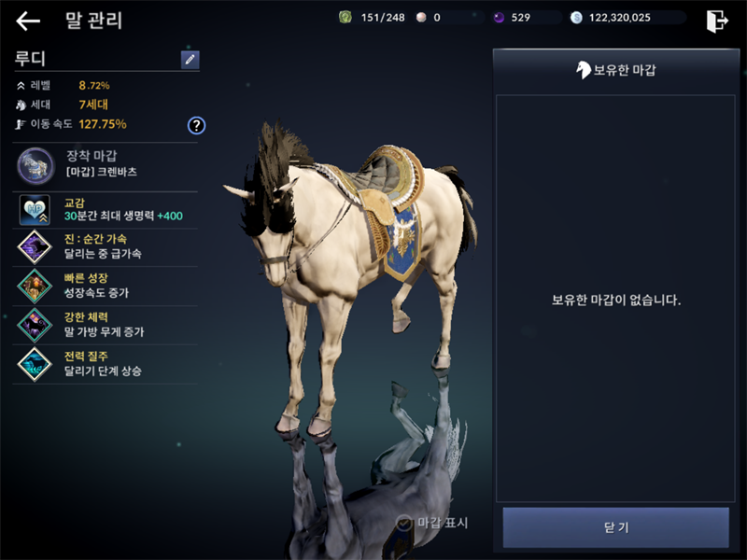Edit horse name with pencil icon

[x=190, y=60]
